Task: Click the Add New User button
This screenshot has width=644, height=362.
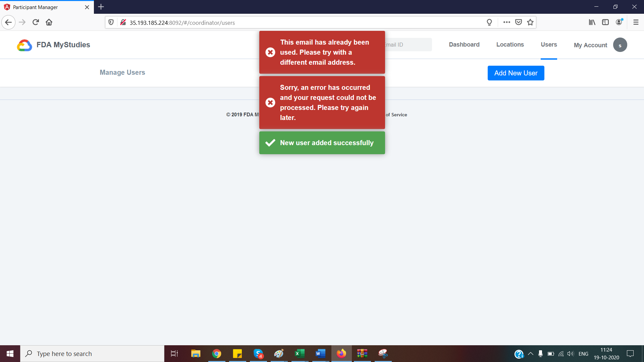Action: (516, 73)
